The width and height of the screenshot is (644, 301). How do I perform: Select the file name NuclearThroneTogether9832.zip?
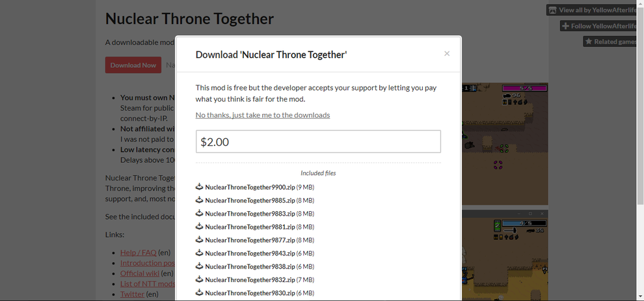click(x=250, y=279)
